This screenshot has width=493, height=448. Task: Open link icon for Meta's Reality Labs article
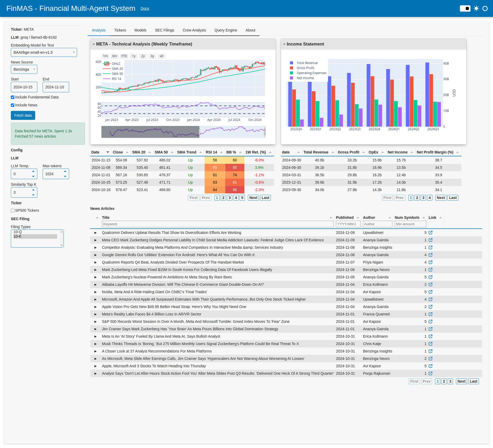tap(431, 314)
